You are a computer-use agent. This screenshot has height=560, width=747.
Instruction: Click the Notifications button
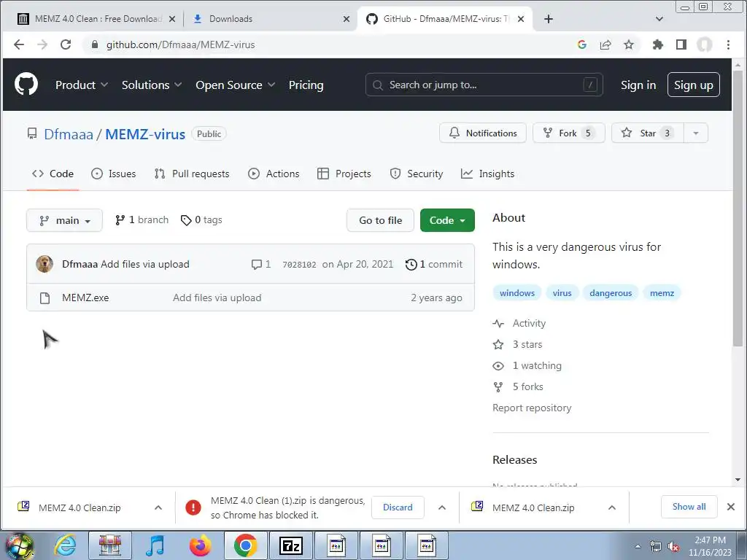[x=483, y=133]
